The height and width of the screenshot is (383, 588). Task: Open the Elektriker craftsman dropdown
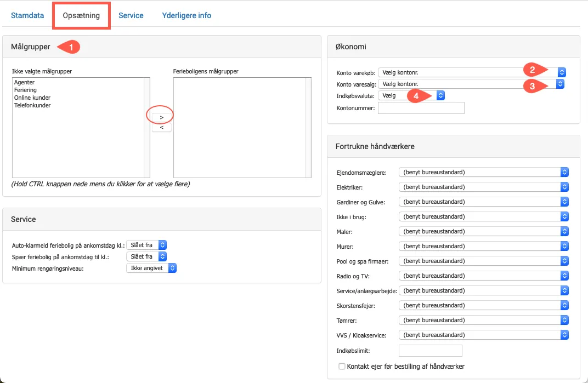(483, 187)
